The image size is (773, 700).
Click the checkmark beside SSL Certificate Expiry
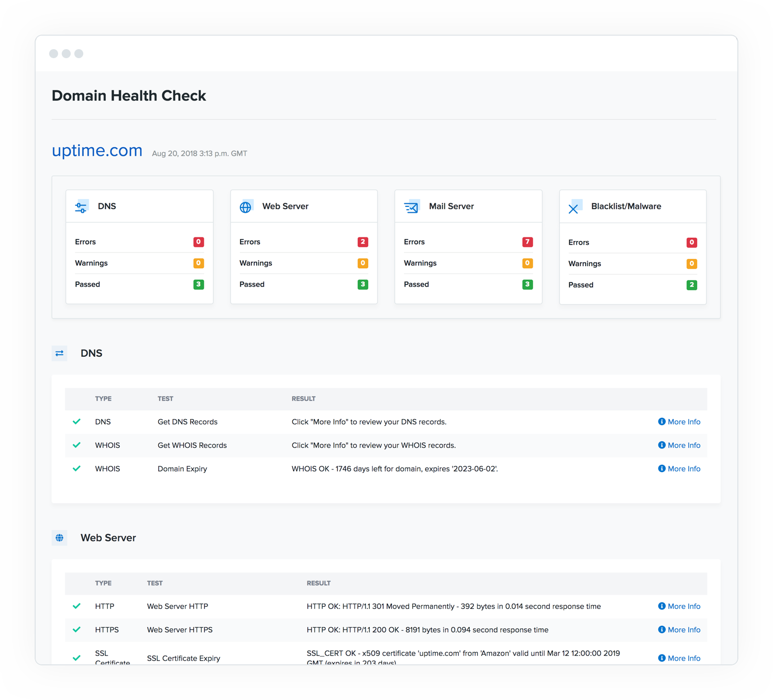(76, 658)
